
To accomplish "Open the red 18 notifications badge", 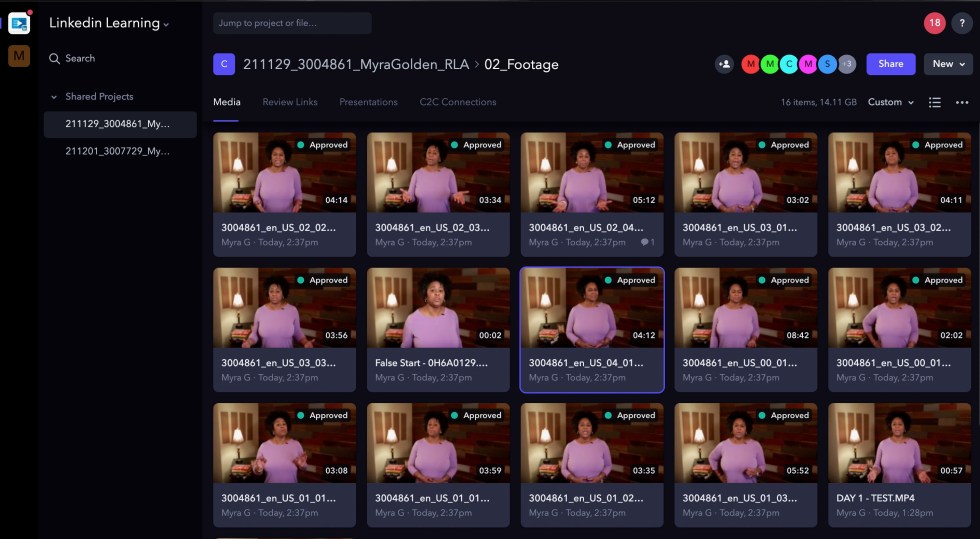I will 934,24.
